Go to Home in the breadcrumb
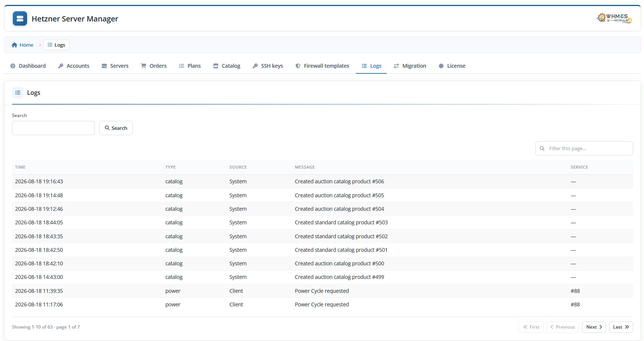The image size is (644, 341). pyautogui.click(x=23, y=45)
